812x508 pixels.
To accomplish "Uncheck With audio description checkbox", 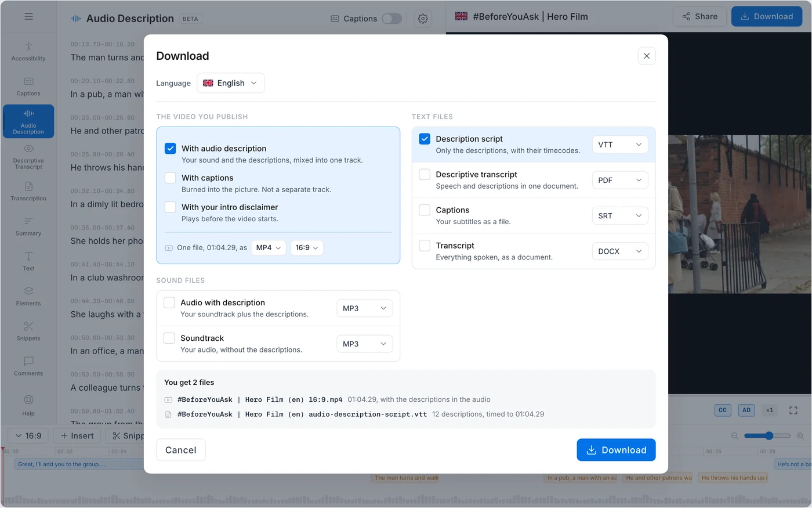I will point(170,148).
